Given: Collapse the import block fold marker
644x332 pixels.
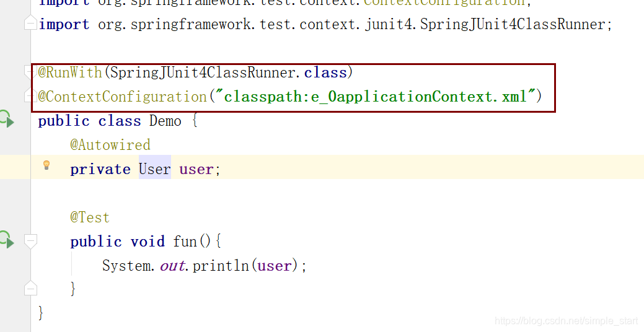Looking at the screenshot, I should click(x=31, y=23).
